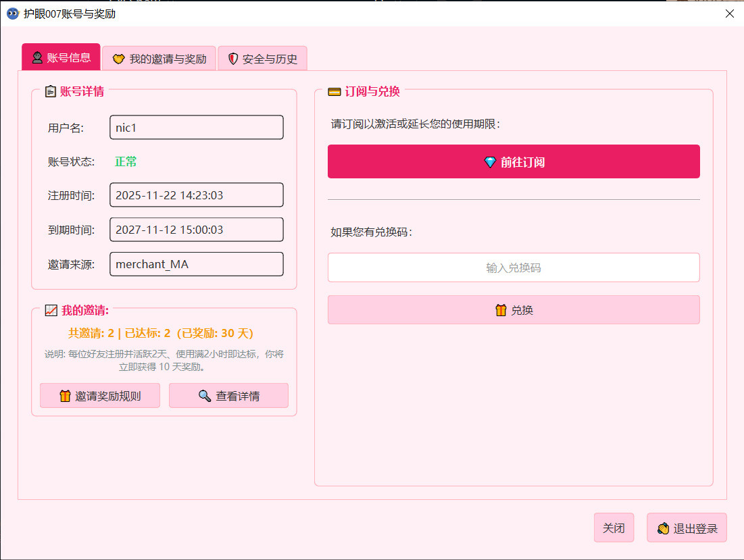Click the gift icon on 邀请奖励规则 button
The height and width of the screenshot is (560, 744).
65,395
